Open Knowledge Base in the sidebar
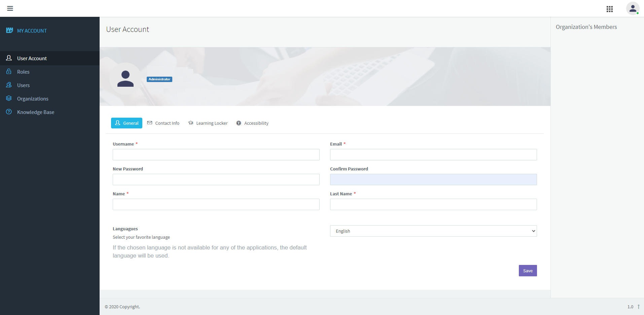 click(50, 112)
